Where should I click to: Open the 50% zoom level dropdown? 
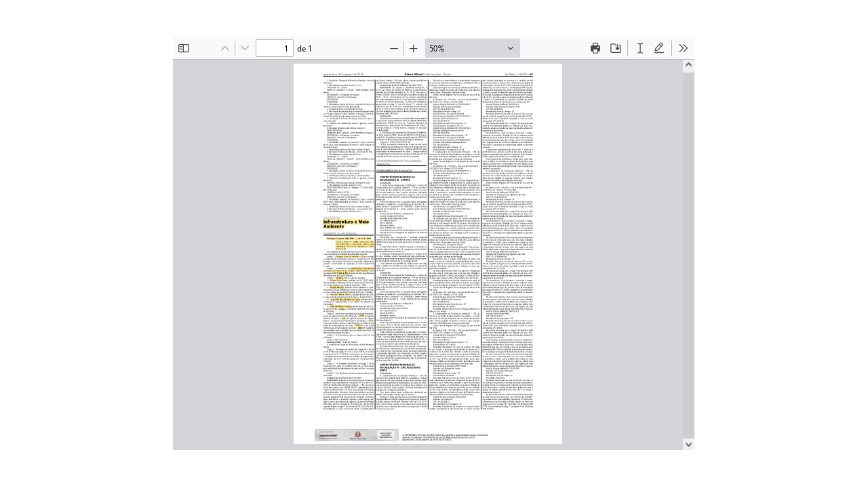[473, 48]
